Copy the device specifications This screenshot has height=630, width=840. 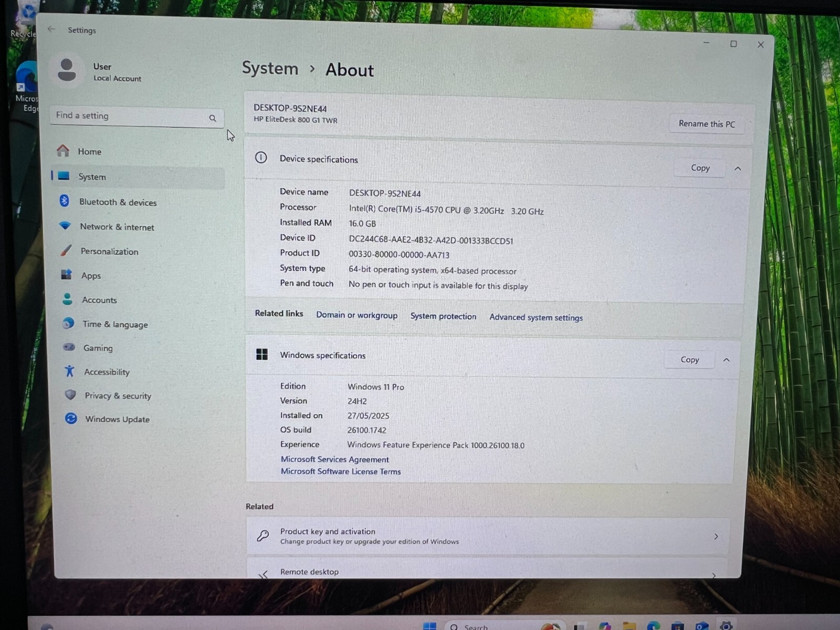click(700, 167)
